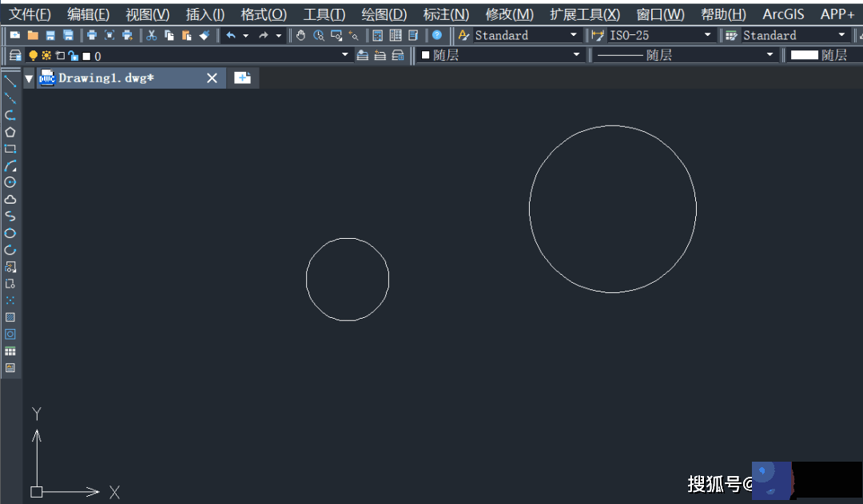Select the Polygon tool
The image size is (863, 504).
coord(10,132)
